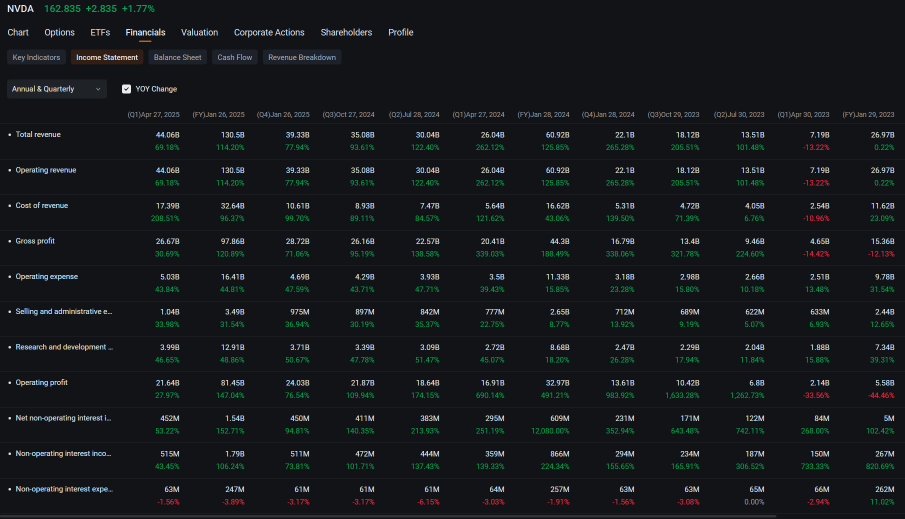The image size is (905, 519).
Task: Click the 12,080.00% YOY change value
Action: click(x=550, y=431)
